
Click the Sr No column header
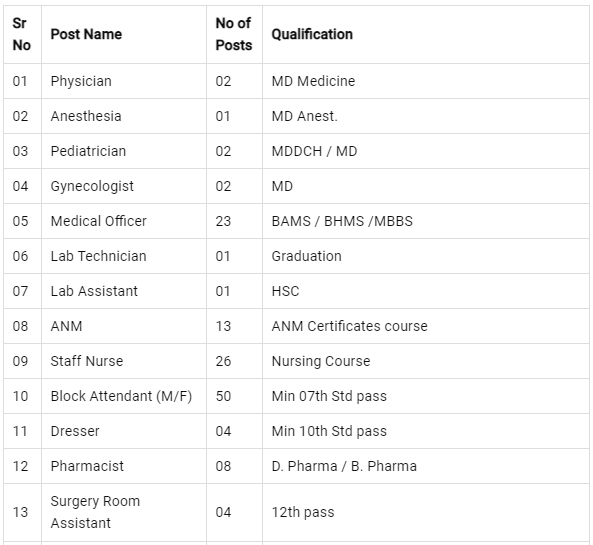22,34
